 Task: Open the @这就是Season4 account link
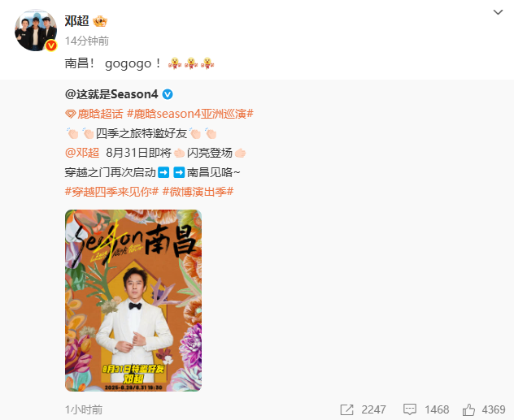coord(111,94)
